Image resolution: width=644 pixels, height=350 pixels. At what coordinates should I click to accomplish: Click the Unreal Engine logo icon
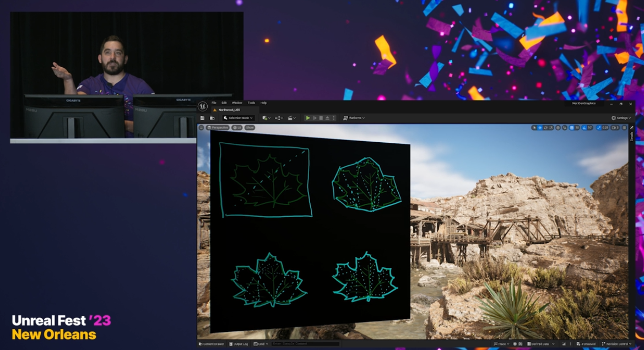pos(203,106)
